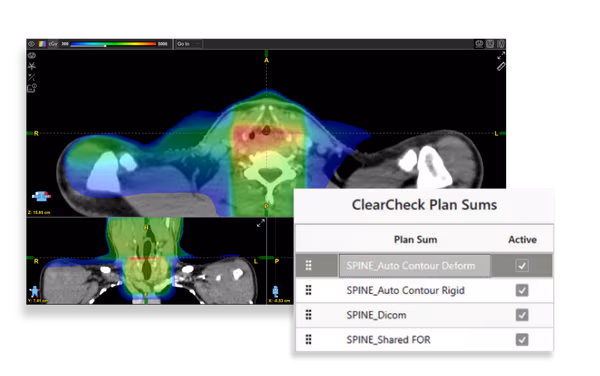Click the ClearCheck Plan Sums panel title
Viewport: 600px width, 376px height.
[424, 205]
